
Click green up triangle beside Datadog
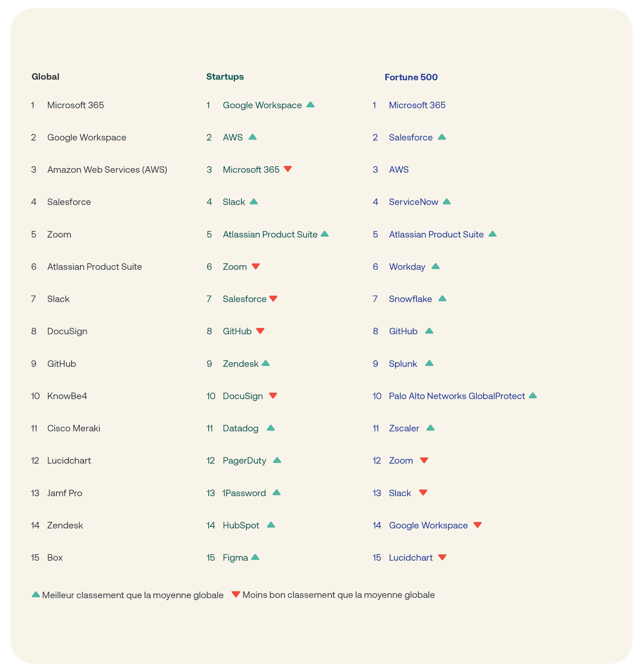point(271,427)
